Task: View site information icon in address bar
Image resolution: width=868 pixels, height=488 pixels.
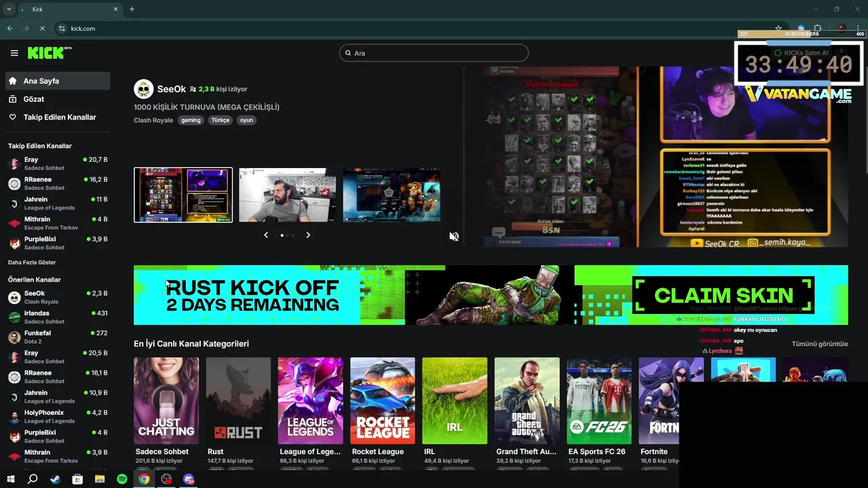Action: click(62, 28)
